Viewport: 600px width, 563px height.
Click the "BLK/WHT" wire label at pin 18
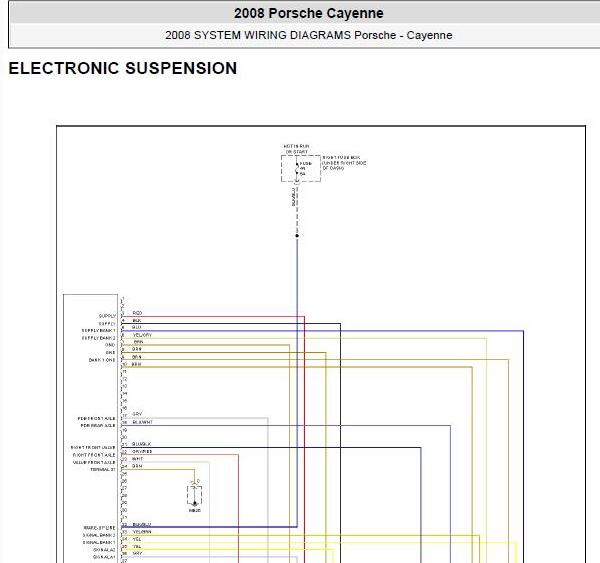coord(142,422)
